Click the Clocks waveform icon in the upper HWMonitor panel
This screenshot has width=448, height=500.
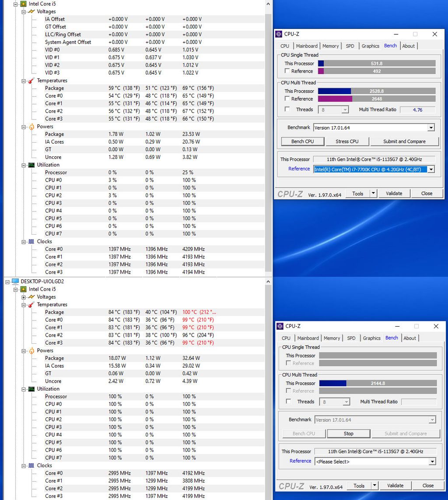pyautogui.click(x=31, y=241)
